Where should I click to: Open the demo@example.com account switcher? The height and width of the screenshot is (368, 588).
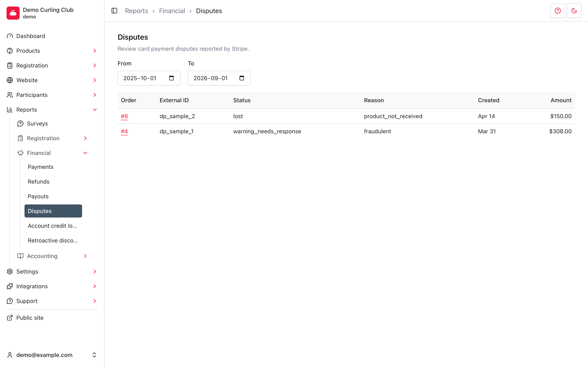click(x=52, y=355)
